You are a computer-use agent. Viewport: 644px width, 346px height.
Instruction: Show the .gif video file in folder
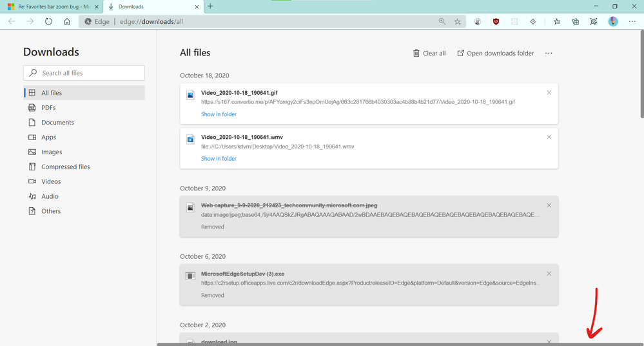coord(219,114)
